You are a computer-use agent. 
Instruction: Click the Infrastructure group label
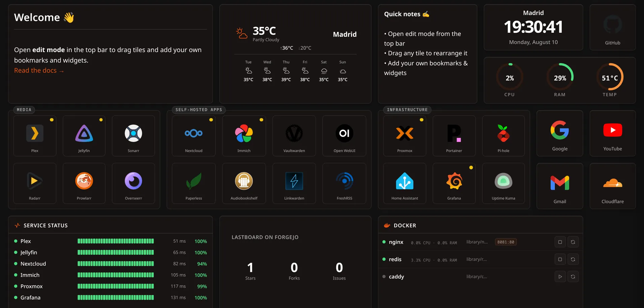click(x=407, y=110)
